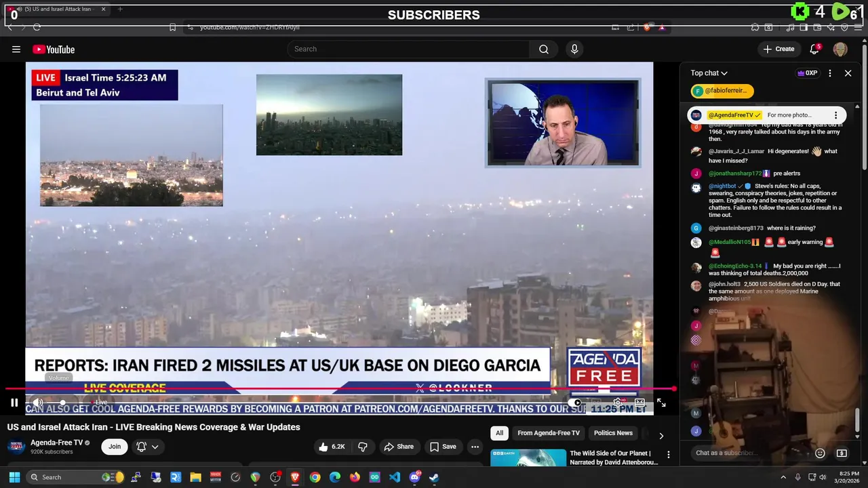868x488 pixels.
Task: Open the account avatar menu
Action: pos(840,49)
